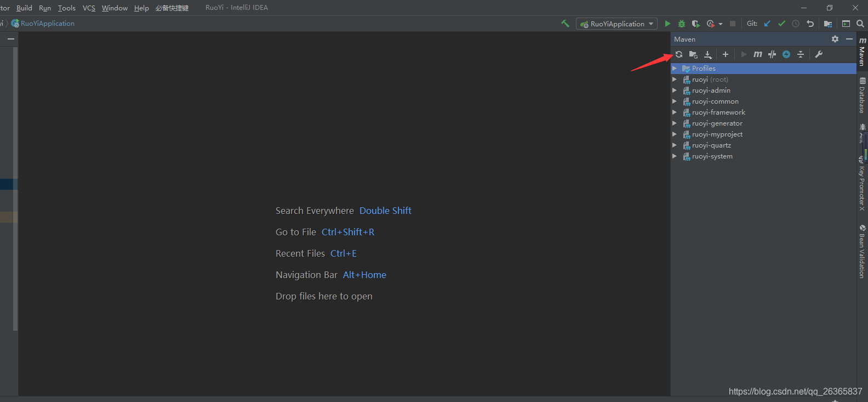Screen dimensions: 868x402
Task: Expand the ruoyi-admin module
Action: click(675, 90)
